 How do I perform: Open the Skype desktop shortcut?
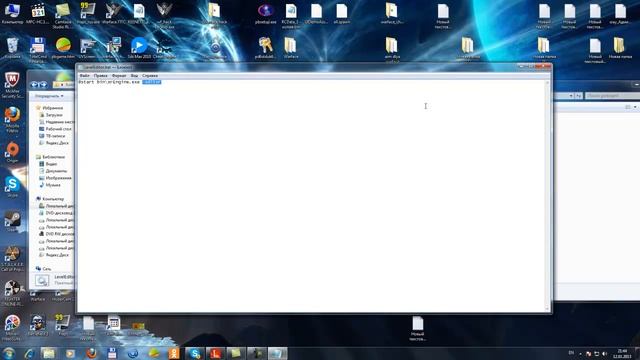click(12, 187)
